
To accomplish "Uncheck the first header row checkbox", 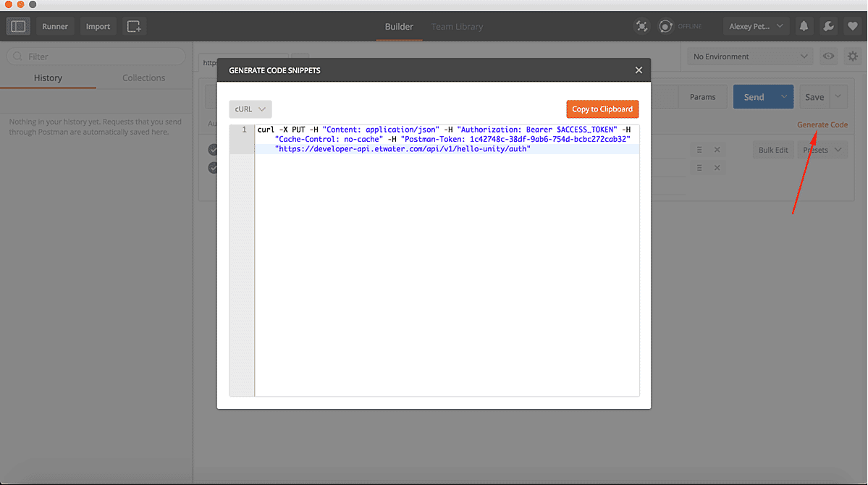I will [x=213, y=150].
